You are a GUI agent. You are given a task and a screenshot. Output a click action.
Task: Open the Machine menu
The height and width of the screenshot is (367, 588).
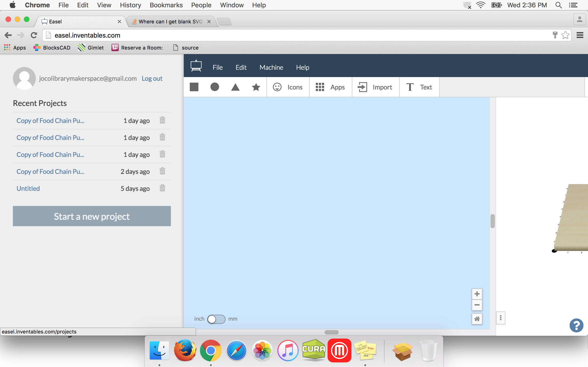pos(271,67)
